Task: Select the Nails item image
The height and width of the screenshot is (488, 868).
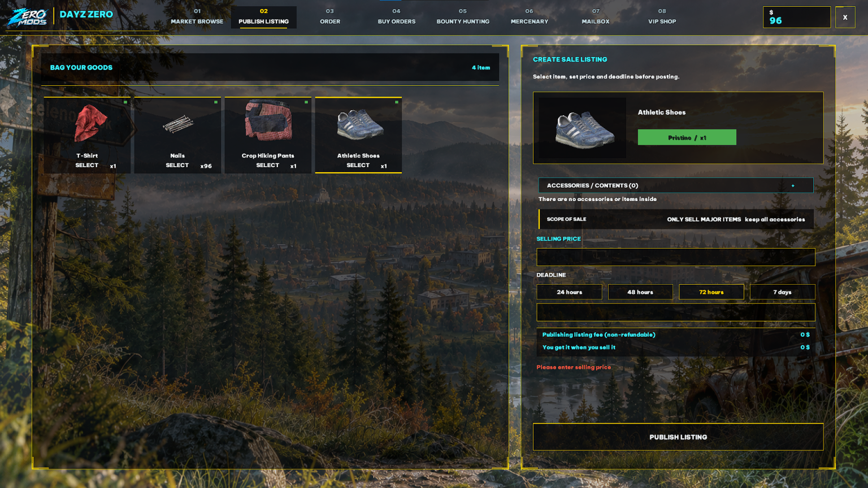Action: point(178,124)
